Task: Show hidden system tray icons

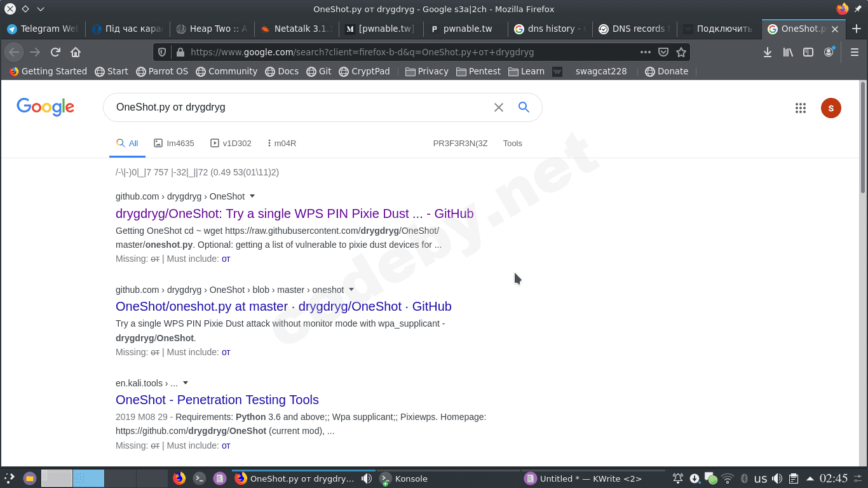Action: pos(810,478)
